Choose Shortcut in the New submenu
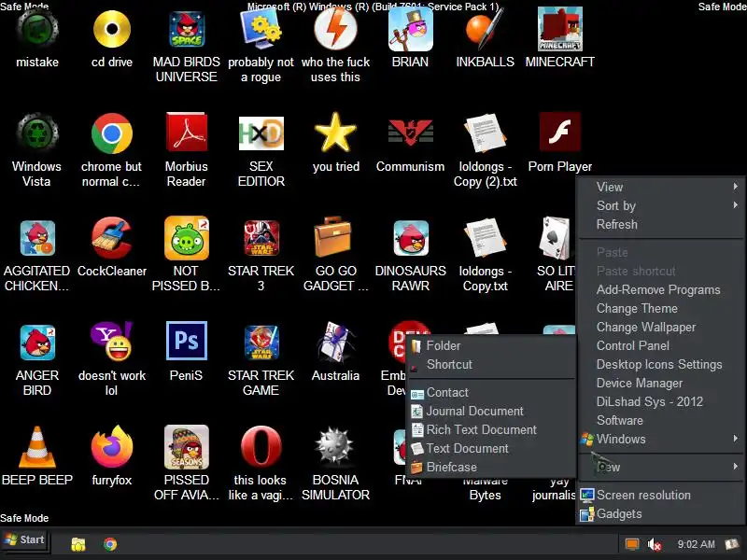The image size is (747, 560). tap(492, 364)
